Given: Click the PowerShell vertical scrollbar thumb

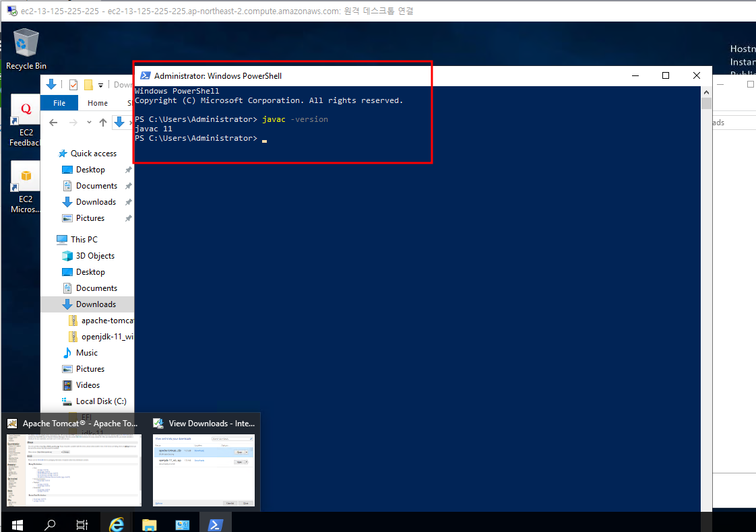Looking at the screenshot, I should (706, 103).
